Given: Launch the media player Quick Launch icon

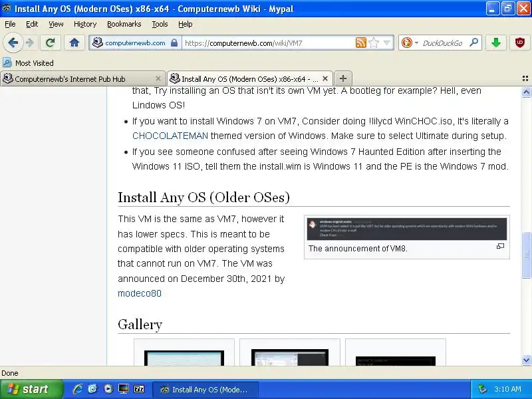Looking at the screenshot, I should point(108,389).
